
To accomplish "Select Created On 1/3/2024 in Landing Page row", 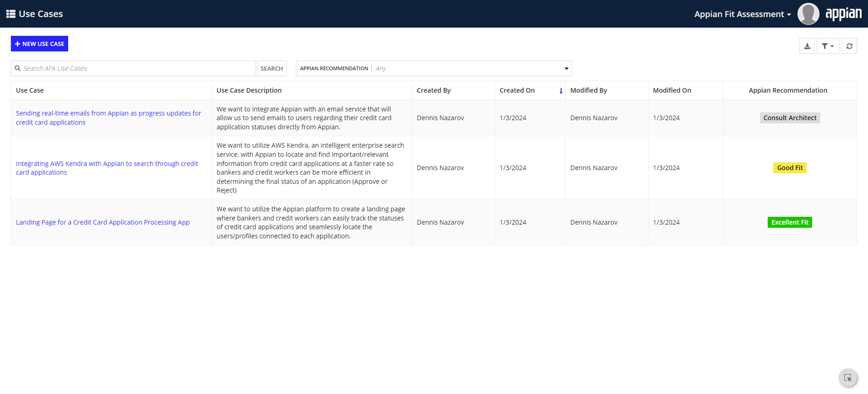I will pyautogui.click(x=512, y=222).
